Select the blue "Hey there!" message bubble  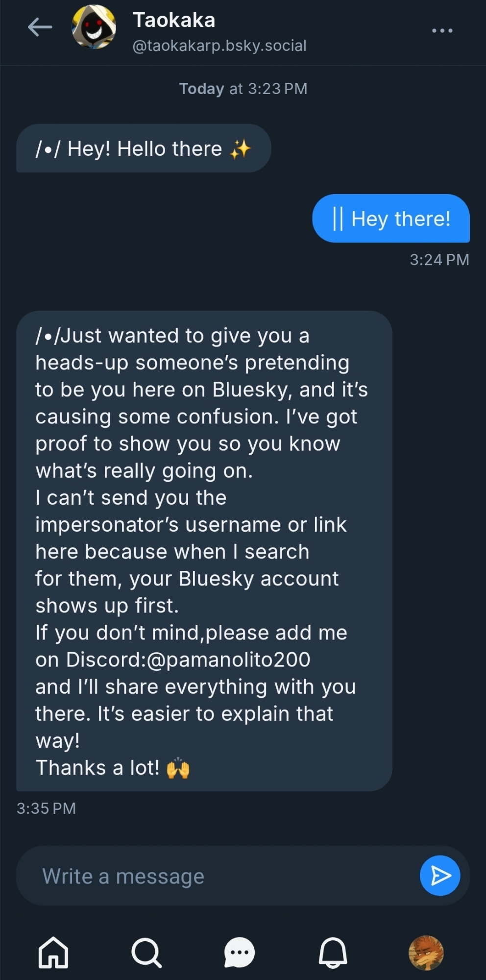click(x=391, y=219)
